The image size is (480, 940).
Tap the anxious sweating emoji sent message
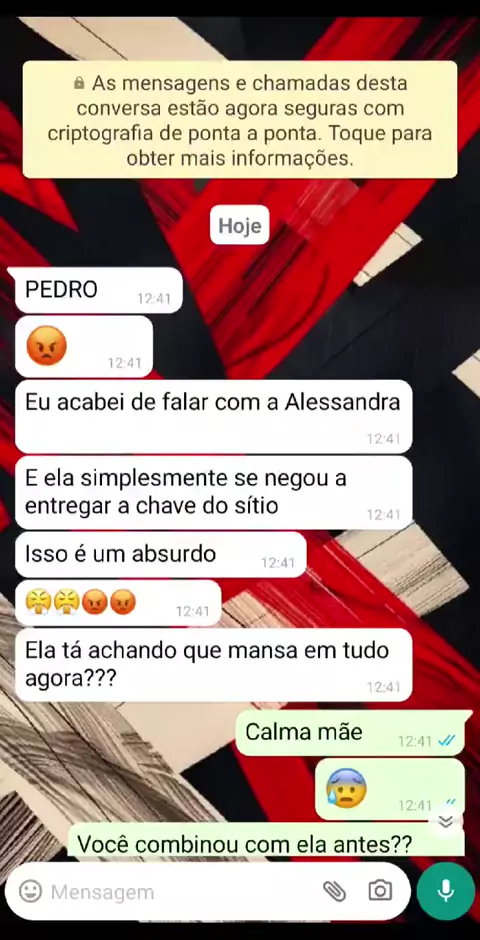click(x=390, y=789)
